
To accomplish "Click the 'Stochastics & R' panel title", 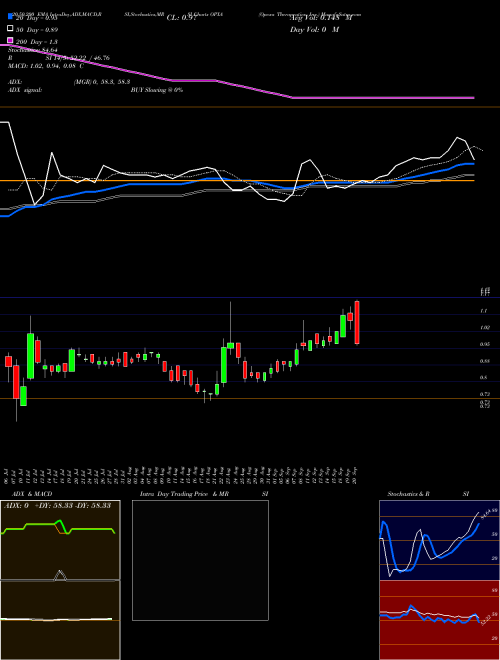I will pyautogui.click(x=409, y=494).
